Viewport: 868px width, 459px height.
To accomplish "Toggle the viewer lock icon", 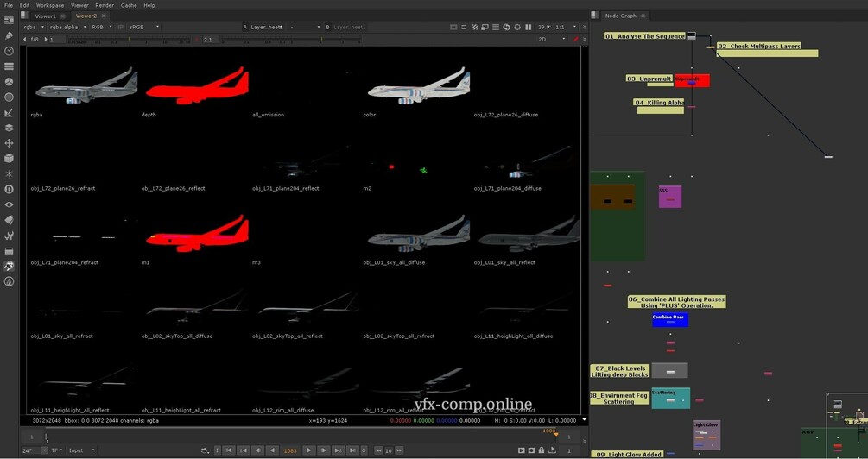I will tap(542, 450).
